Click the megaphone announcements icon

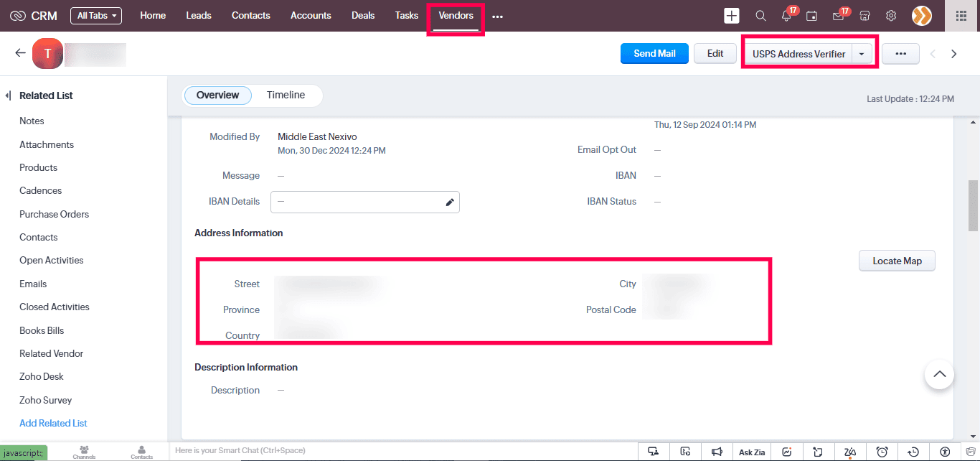(x=717, y=452)
